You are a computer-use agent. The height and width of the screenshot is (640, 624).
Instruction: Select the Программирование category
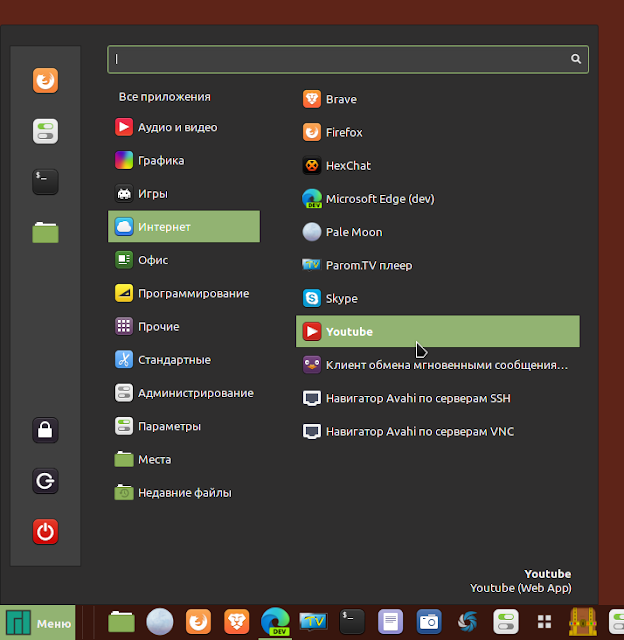pyautogui.click(x=184, y=293)
